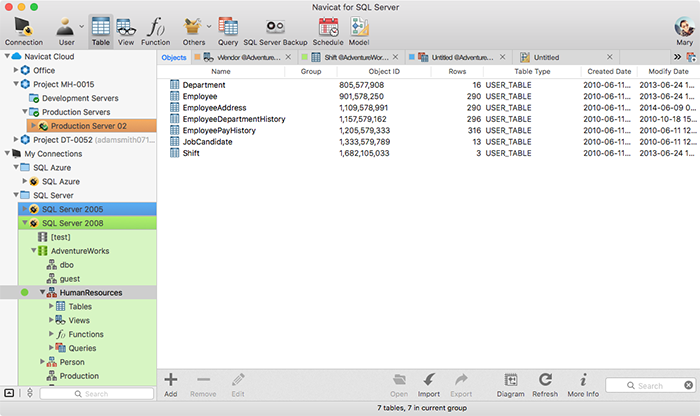700x416 pixels.
Task: Select the [test] database
Action: [54, 237]
